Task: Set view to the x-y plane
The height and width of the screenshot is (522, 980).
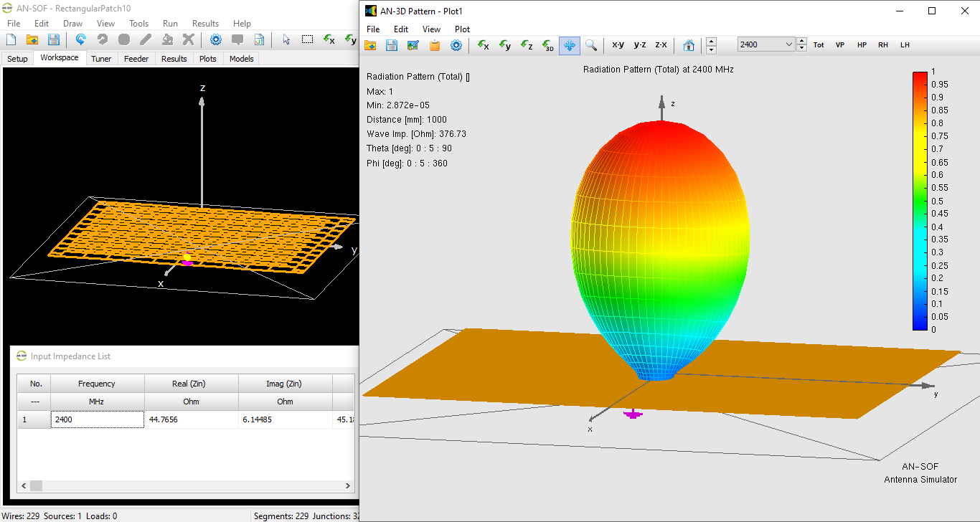Action: (618, 44)
